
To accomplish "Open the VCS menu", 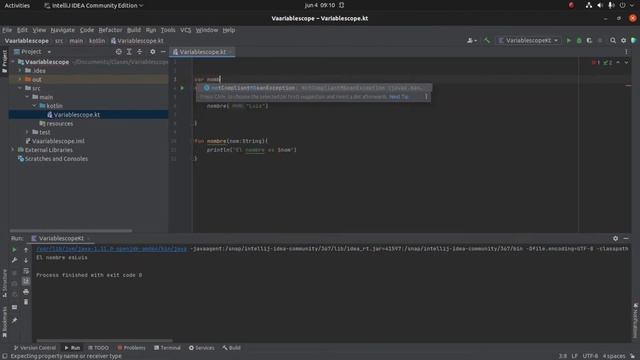I will coord(185,30).
